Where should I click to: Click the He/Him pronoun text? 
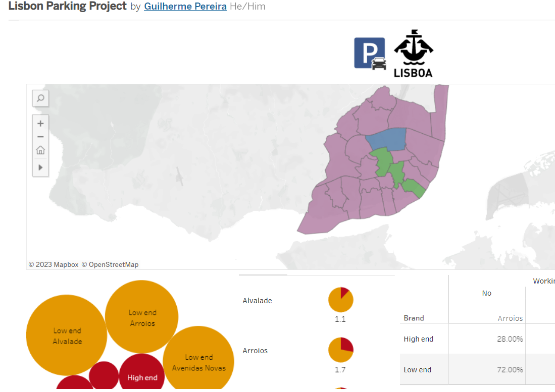(x=247, y=7)
